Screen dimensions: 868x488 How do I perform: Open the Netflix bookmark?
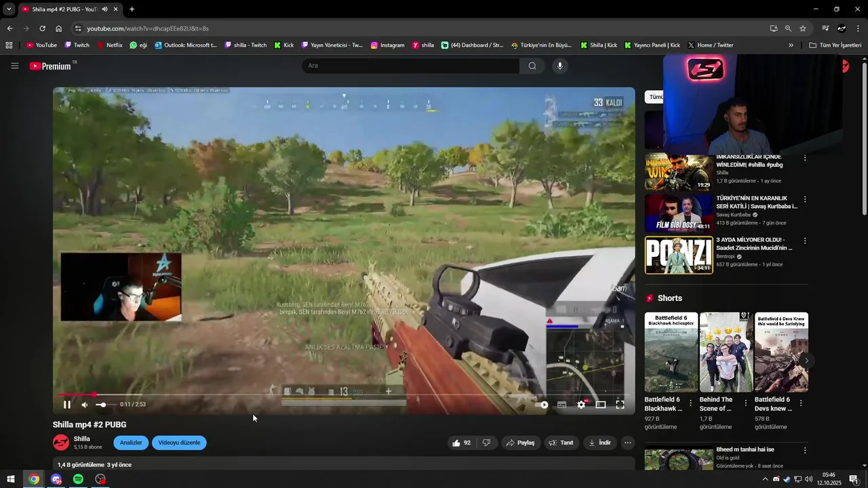[110, 45]
